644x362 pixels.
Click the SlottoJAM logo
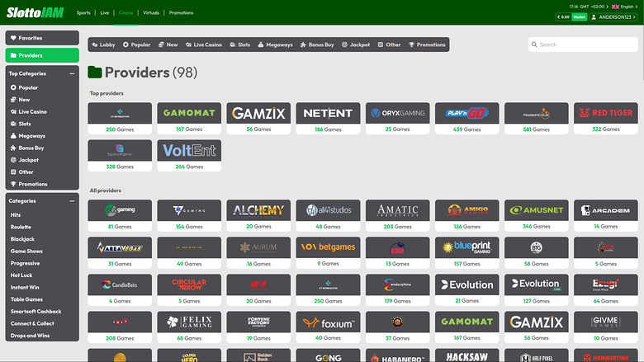coord(36,12)
